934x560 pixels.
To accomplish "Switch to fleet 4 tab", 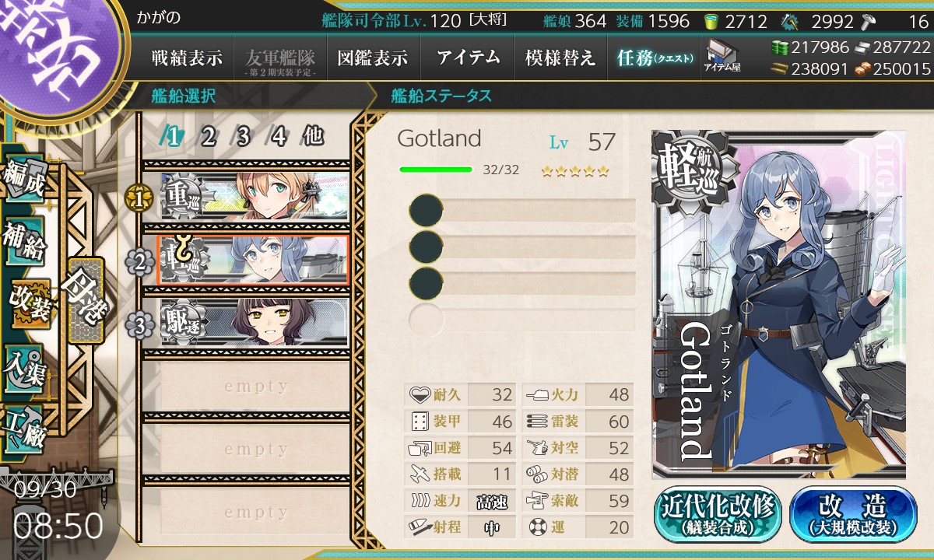I will (279, 137).
